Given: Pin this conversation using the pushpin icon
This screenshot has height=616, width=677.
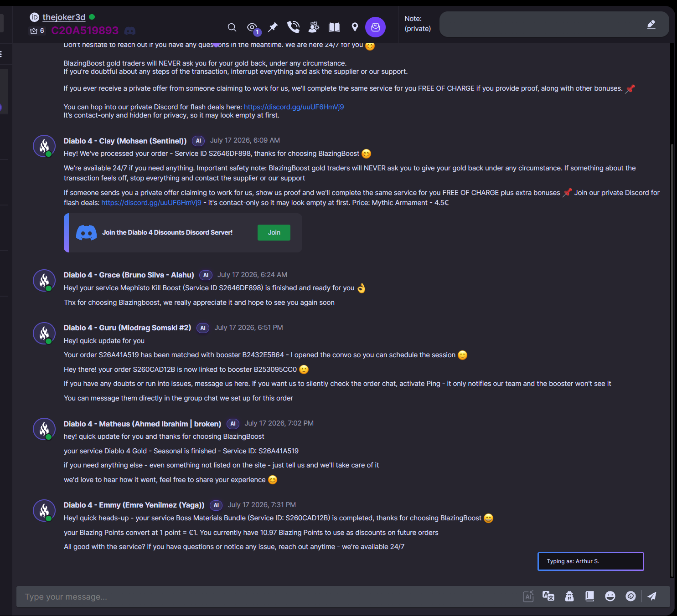Looking at the screenshot, I should [273, 27].
